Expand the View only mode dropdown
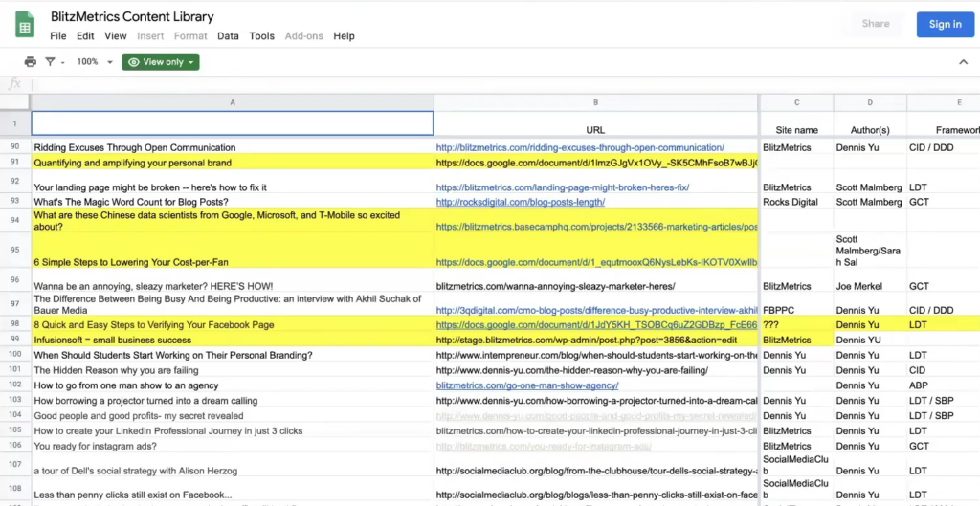This screenshot has width=980, height=506. click(x=161, y=62)
